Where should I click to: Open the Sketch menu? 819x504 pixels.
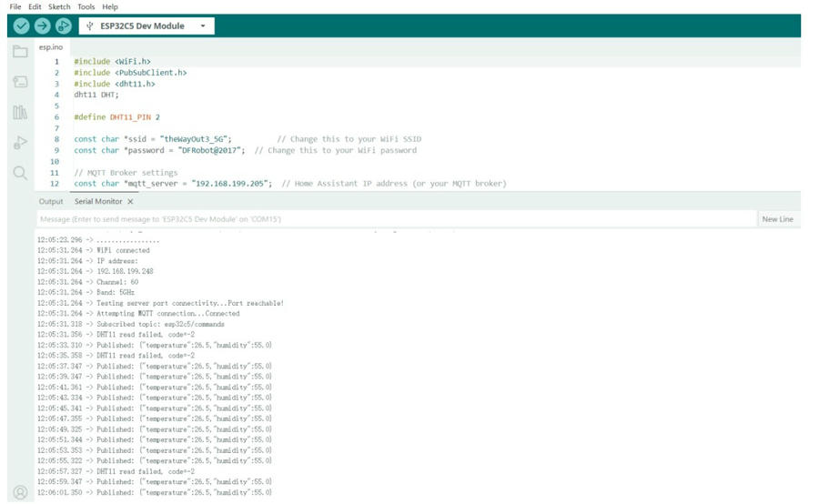pos(59,6)
